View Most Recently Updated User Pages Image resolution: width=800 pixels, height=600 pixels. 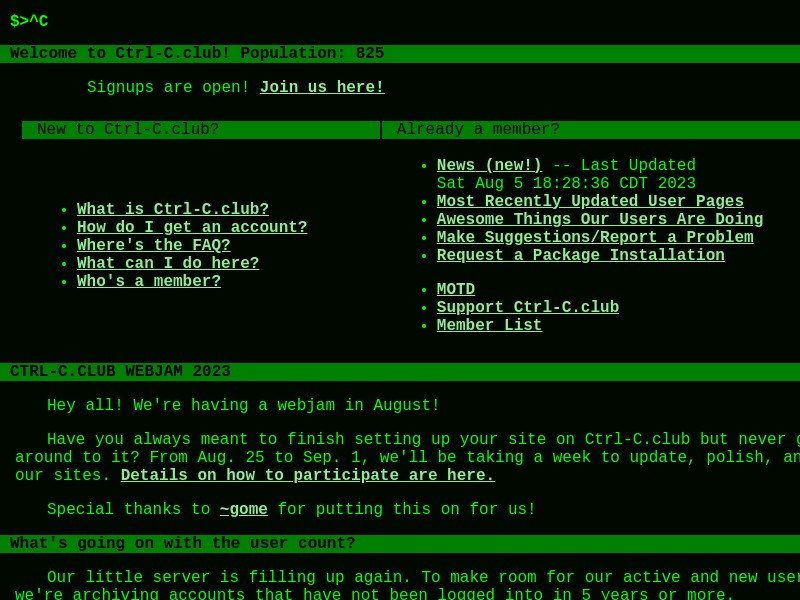pos(590,201)
